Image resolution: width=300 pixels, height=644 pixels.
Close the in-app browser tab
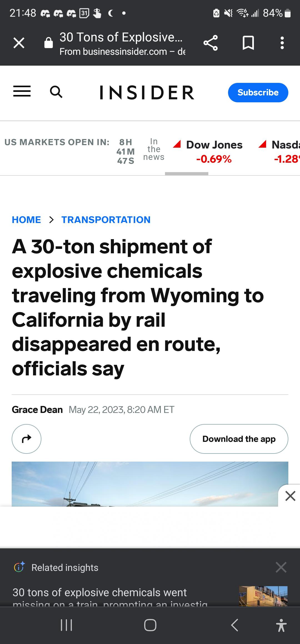coord(19,43)
